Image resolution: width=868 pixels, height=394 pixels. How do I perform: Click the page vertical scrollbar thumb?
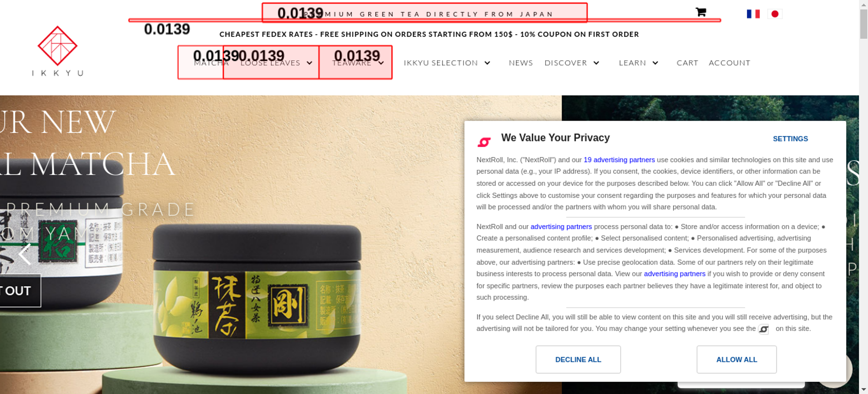point(863,23)
